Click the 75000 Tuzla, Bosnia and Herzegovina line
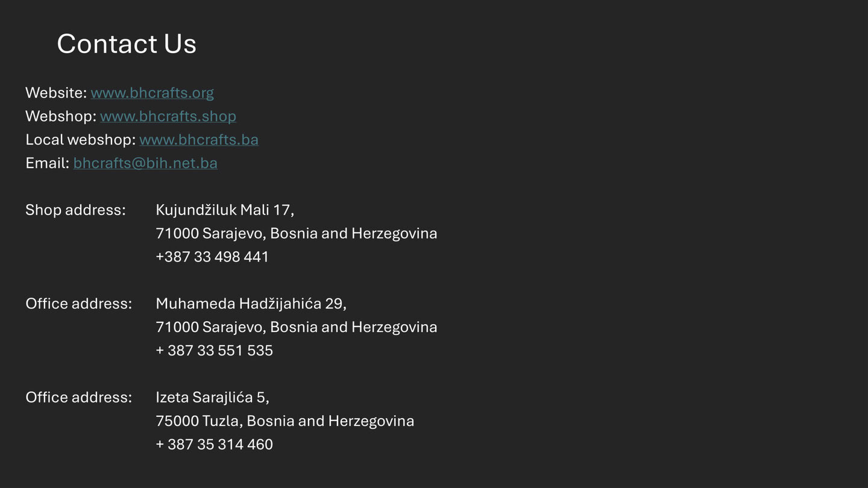The width and height of the screenshot is (868, 488). (x=285, y=421)
